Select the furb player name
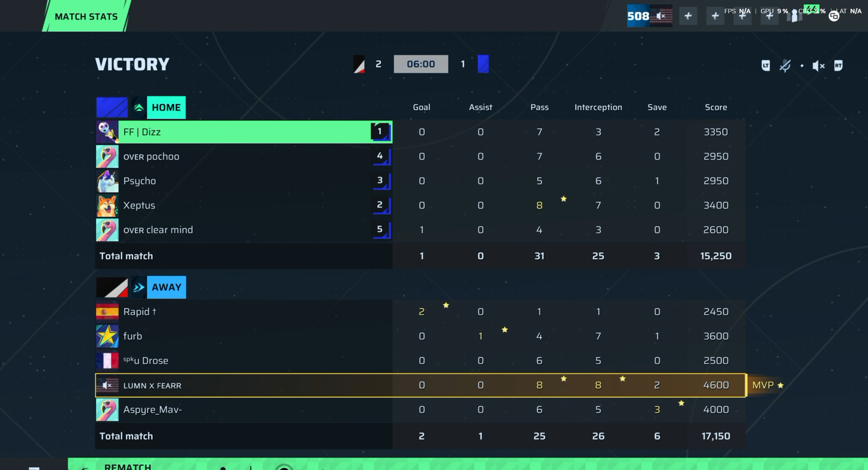 pyautogui.click(x=132, y=336)
